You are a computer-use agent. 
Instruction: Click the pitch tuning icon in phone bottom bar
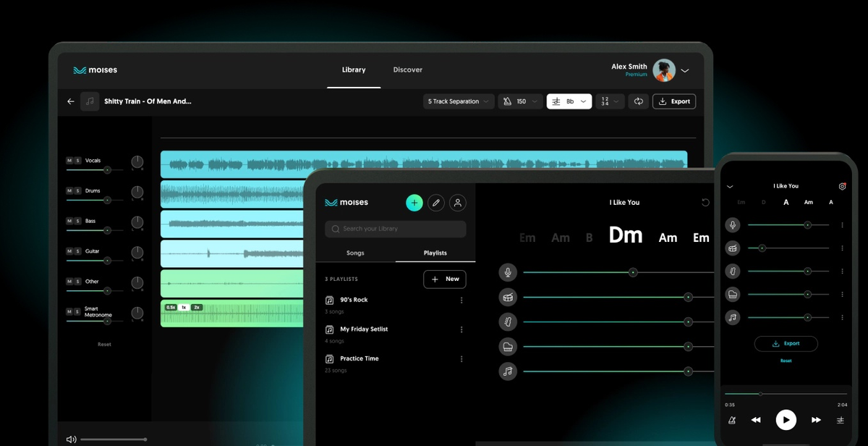pos(841,420)
